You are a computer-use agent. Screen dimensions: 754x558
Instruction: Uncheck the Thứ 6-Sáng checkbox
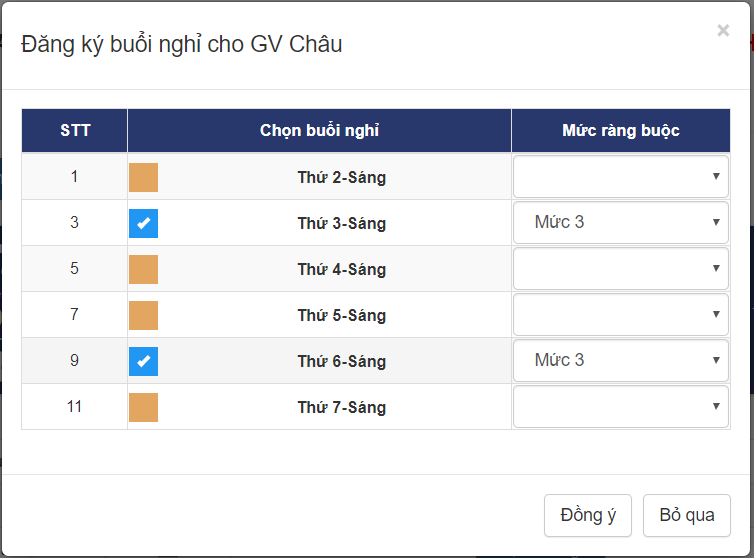click(144, 361)
